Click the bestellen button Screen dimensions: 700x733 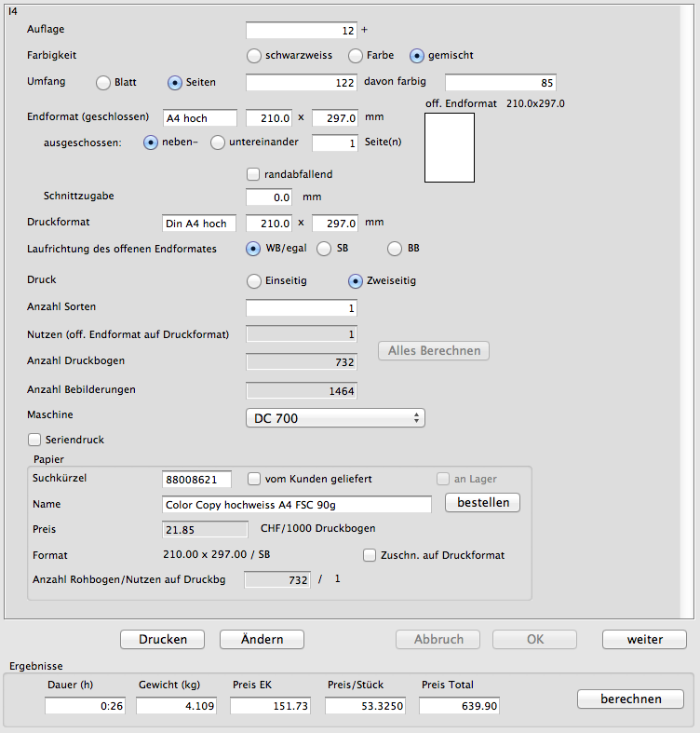click(x=482, y=503)
